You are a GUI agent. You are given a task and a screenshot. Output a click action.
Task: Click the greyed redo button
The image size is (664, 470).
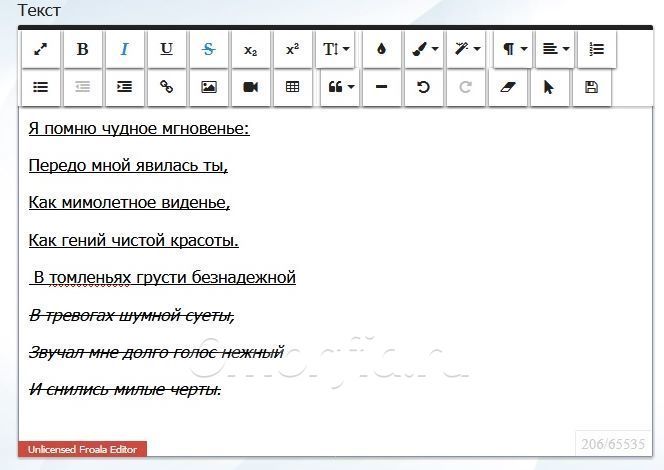point(465,88)
